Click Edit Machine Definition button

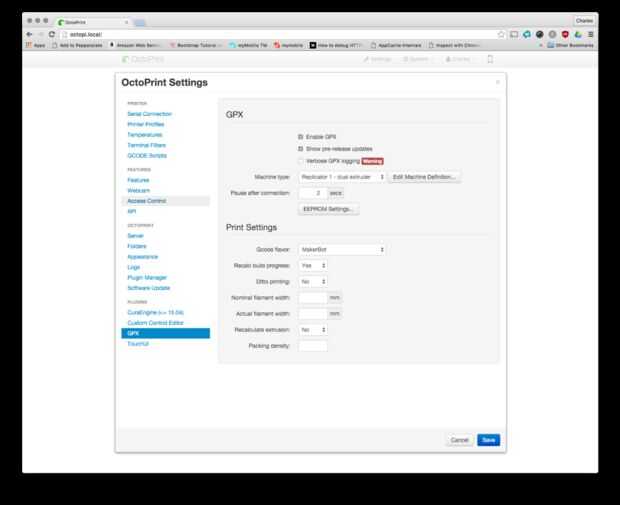[x=424, y=177]
